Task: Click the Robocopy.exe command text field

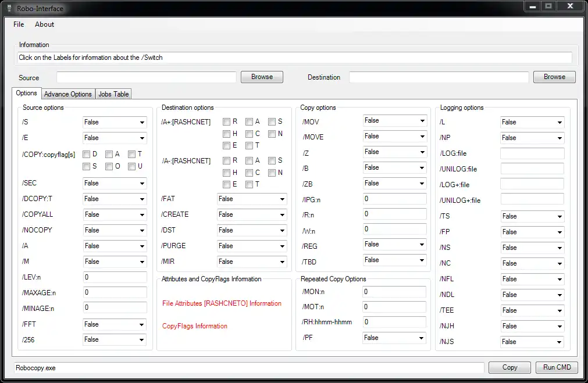Action: (x=249, y=368)
